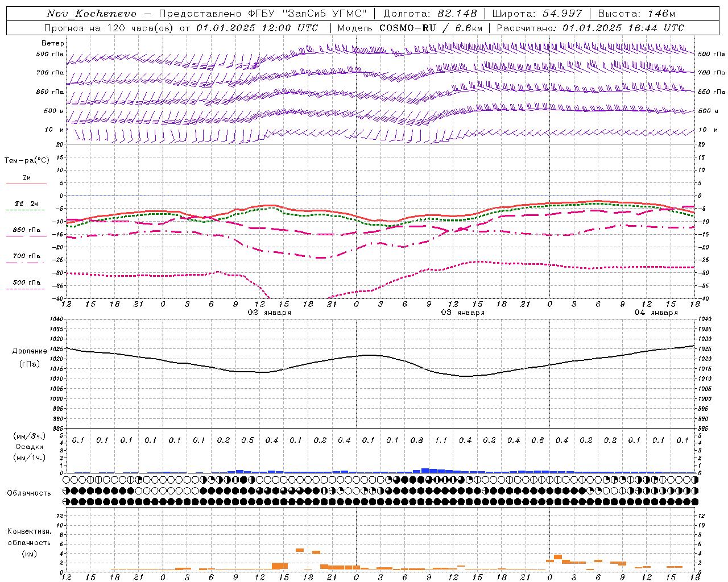Image resolution: width=728 pixels, height=582 pixels.
Task: Click the 'Конвективн.' convective cloud label
Action: (29, 531)
